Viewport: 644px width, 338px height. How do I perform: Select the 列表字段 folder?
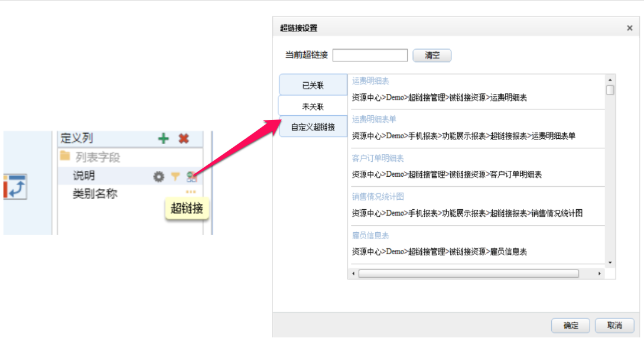tap(90, 157)
